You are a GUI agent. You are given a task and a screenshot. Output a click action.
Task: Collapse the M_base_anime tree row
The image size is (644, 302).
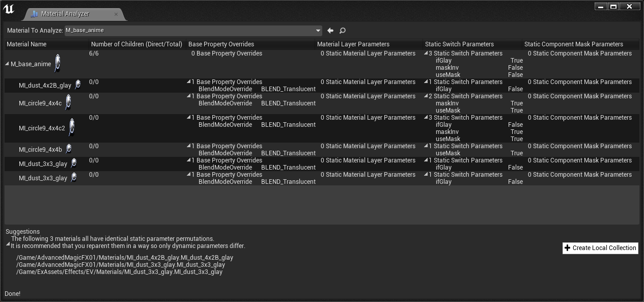pyautogui.click(x=7, y=64)
